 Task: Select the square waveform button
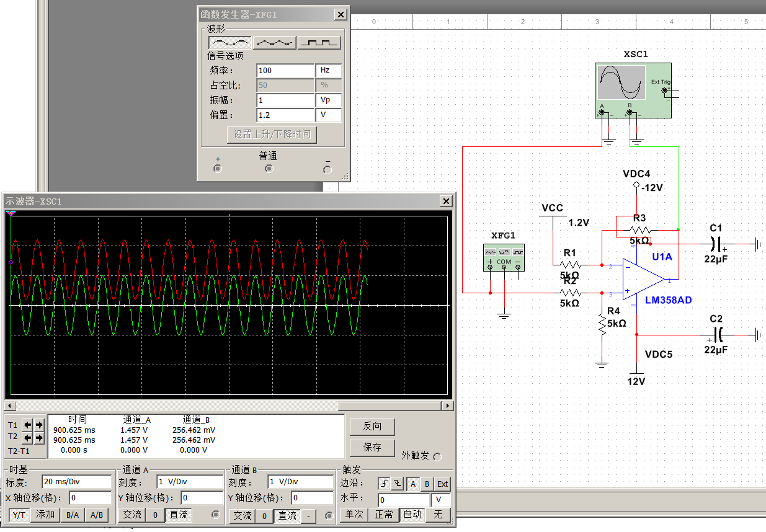pos(319,42)
